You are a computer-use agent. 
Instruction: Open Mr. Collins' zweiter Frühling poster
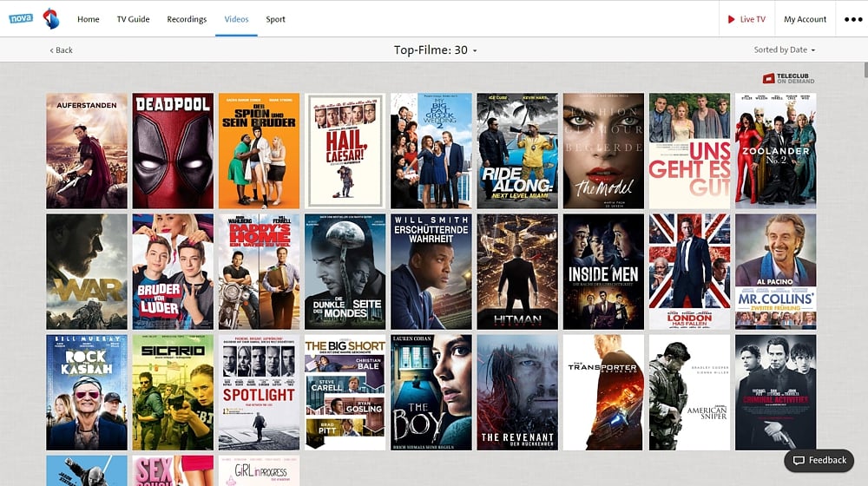click(775, 272)
